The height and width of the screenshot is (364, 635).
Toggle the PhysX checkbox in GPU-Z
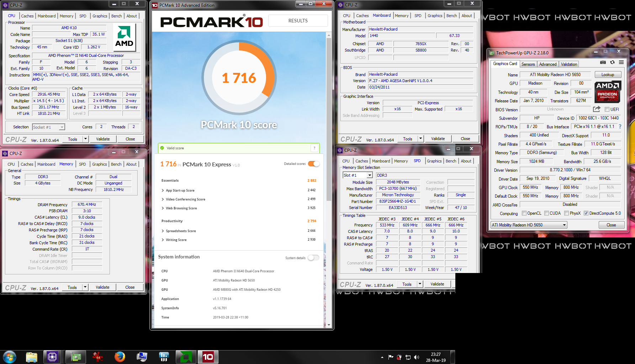click(x=566, y=213)
